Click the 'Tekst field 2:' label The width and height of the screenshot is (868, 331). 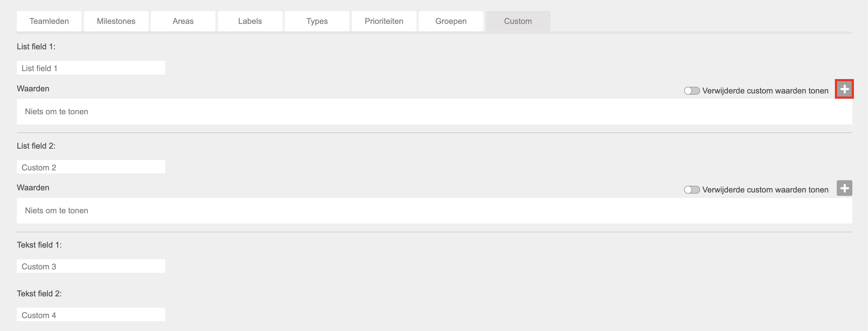(40, 294)
